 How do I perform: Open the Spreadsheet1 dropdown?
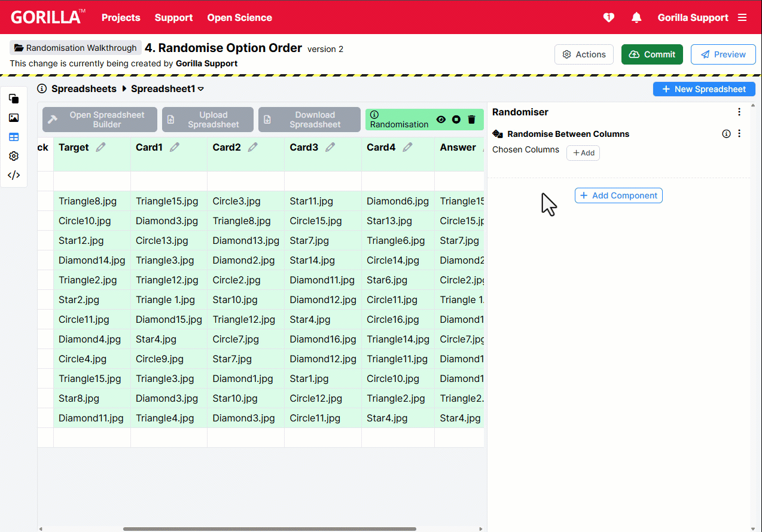(200, 88)
